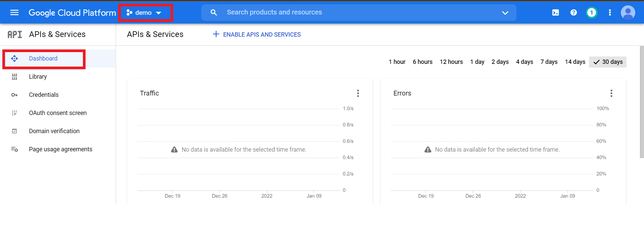644x234 pixels.
Task: Choose the 14 days time range
Action: pyautogui.click(x=575, y=62)
